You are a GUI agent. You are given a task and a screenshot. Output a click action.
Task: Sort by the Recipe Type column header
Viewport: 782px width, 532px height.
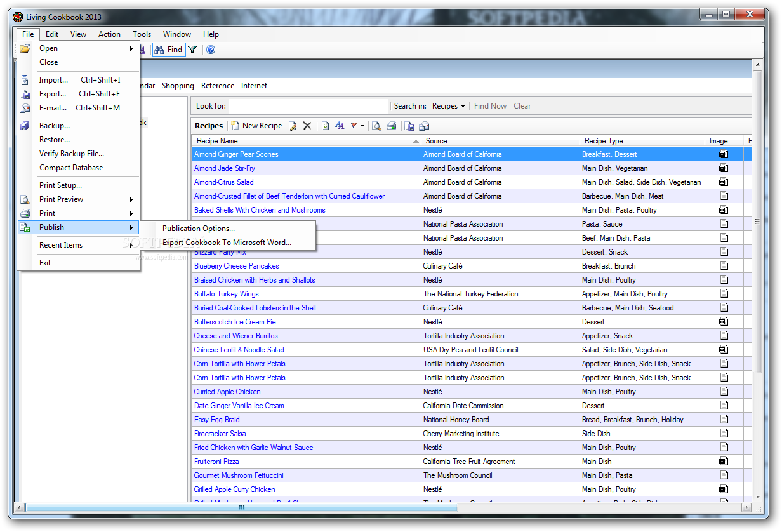point(642,141)
